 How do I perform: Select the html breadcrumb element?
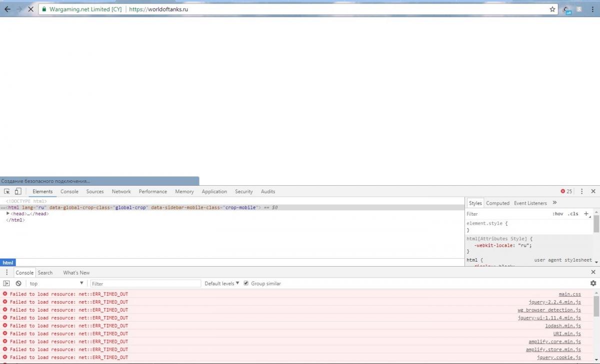8,263
